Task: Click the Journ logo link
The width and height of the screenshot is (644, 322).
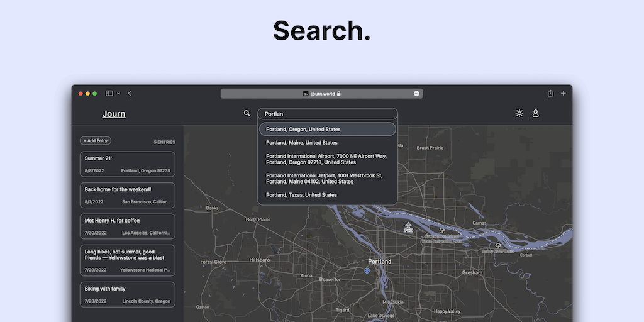Action: point(114,114)
